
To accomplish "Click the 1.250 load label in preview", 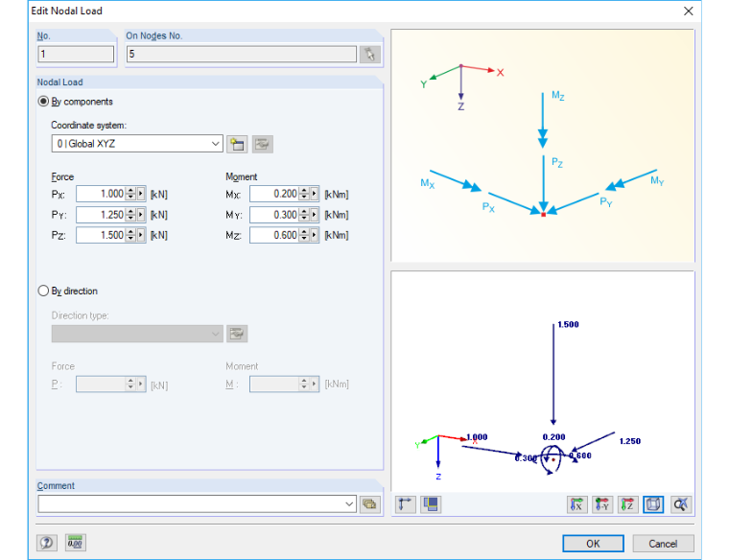I will pos(630,441).
